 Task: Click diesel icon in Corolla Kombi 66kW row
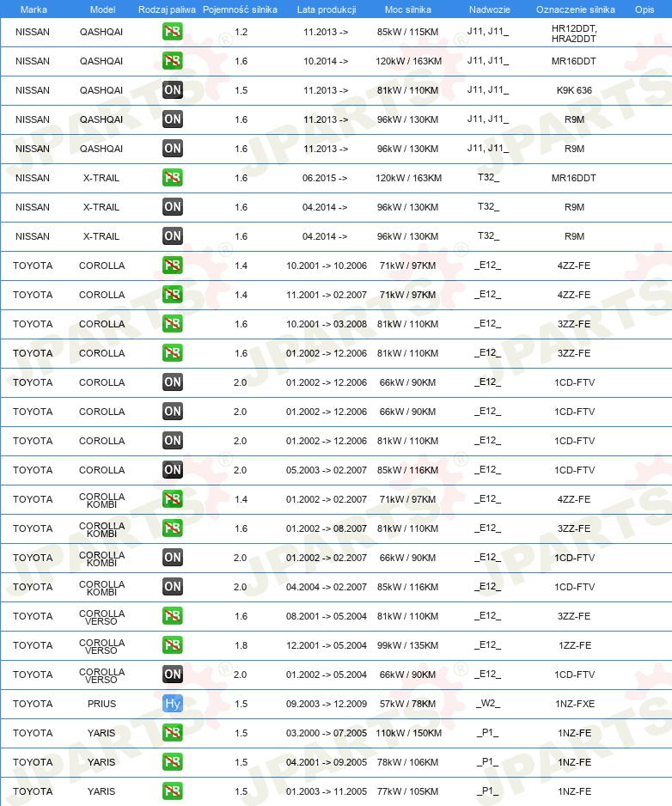point(172,558)
